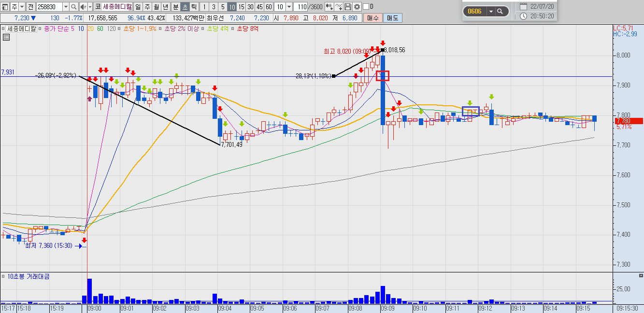Click the 초당 8억 indicator legend

point(247,28)
